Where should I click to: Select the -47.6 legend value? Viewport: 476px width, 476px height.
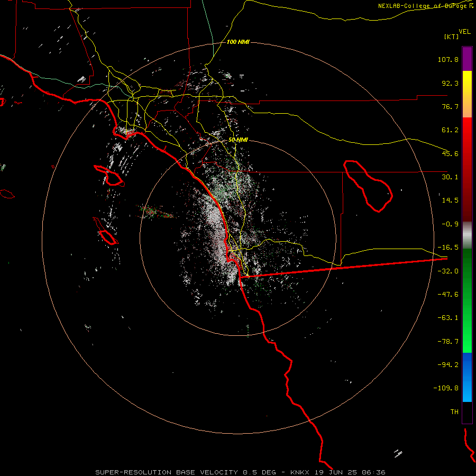[x=448, y=295]
